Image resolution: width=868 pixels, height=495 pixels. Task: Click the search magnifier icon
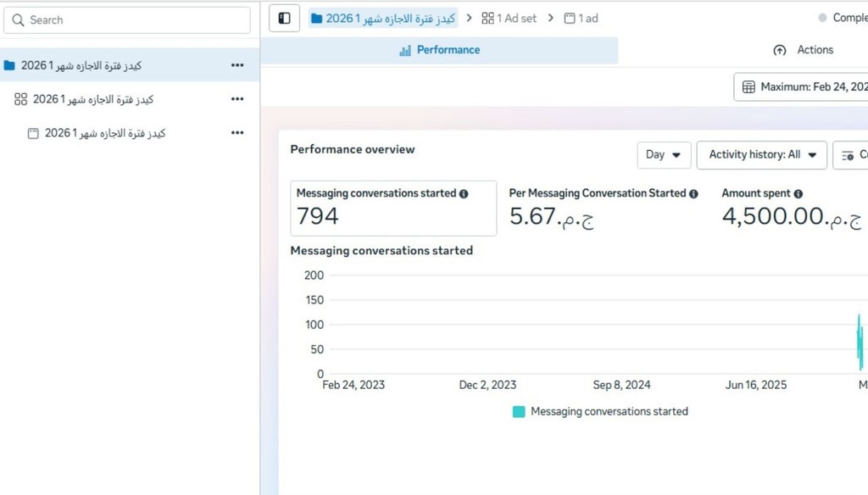coord(19,20)
